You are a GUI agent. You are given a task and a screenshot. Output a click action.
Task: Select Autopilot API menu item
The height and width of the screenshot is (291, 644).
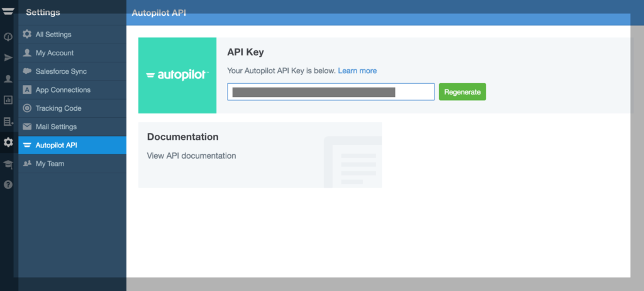point(72,145)
